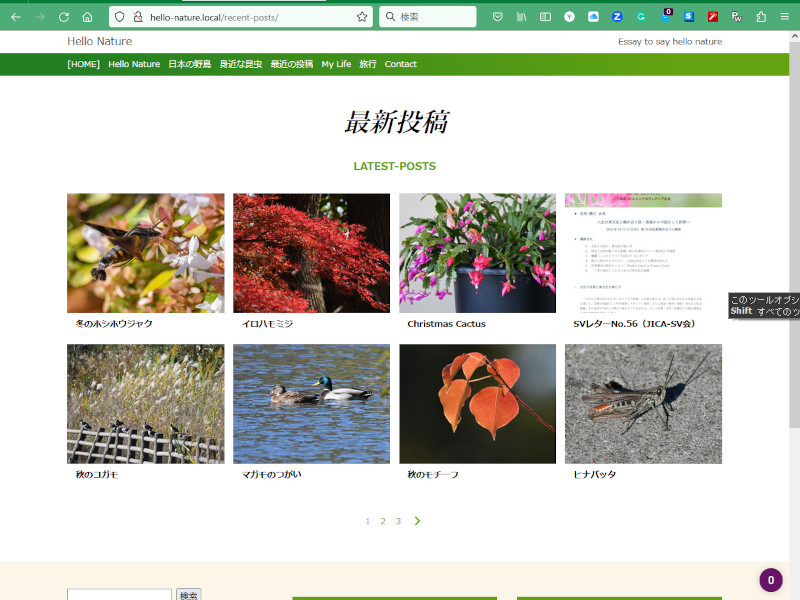Click the site shield tracking-protection icon

click(118, 17)
